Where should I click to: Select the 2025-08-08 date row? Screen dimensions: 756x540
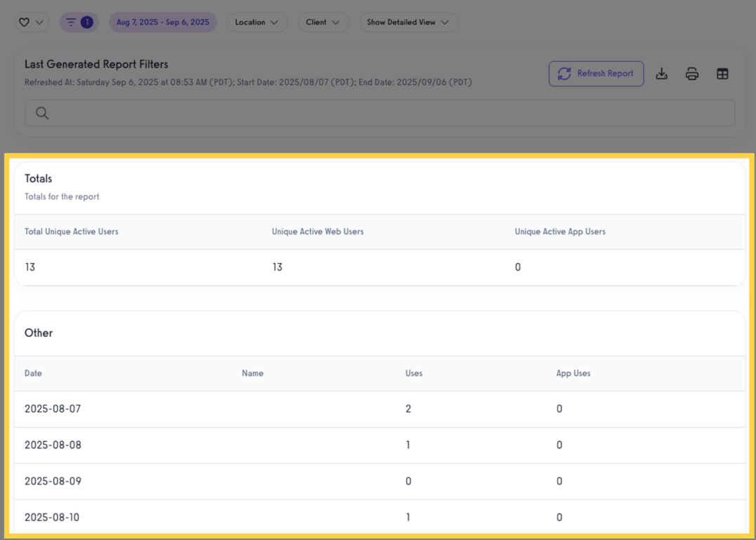(380, 445)
